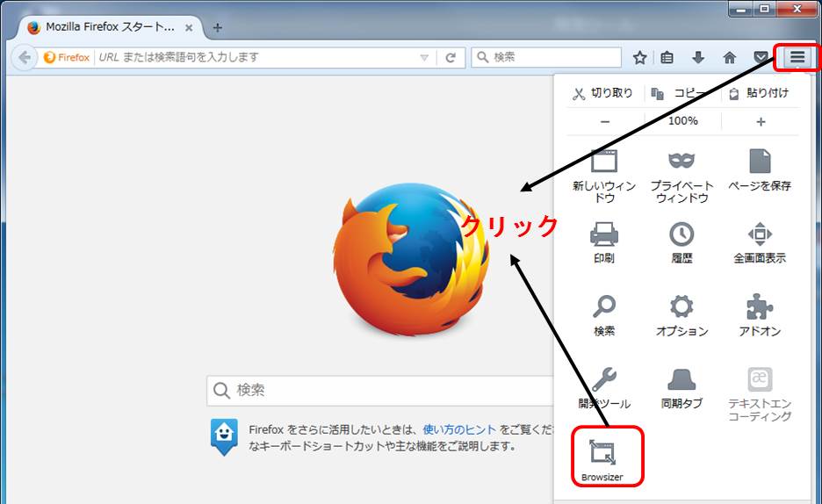This screenshot has height=504, width=822.
Task: Launch Browsizer add-on icon
Action: coord(602,452)
